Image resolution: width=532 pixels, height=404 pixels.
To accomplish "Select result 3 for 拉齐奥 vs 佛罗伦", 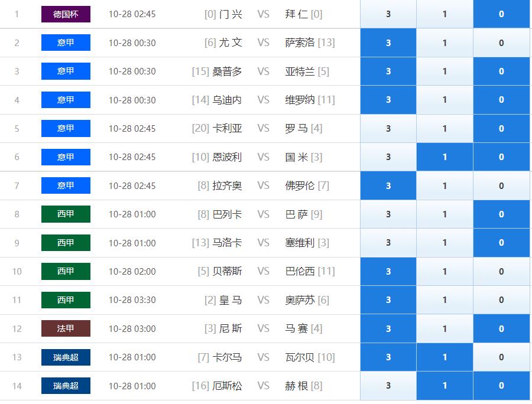I will click(388, 185).
